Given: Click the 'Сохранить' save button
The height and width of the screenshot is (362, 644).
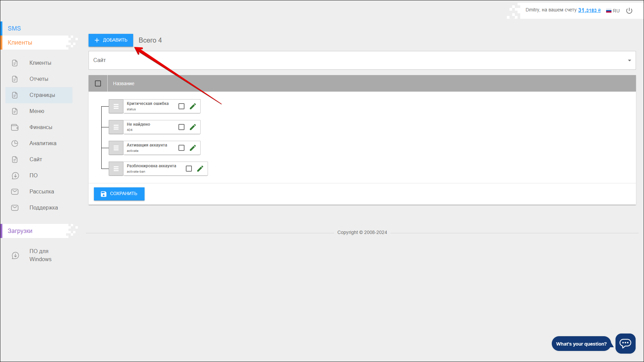Looking at the screenshot, I should [x=119, y=194].
